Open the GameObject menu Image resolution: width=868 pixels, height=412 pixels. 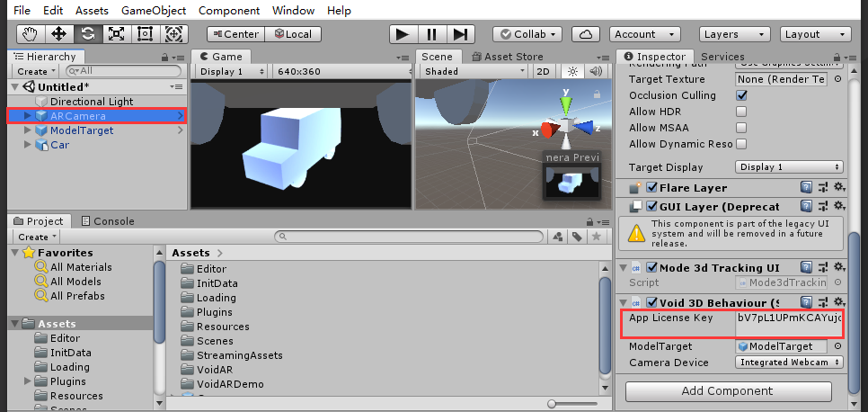[153, 11]
